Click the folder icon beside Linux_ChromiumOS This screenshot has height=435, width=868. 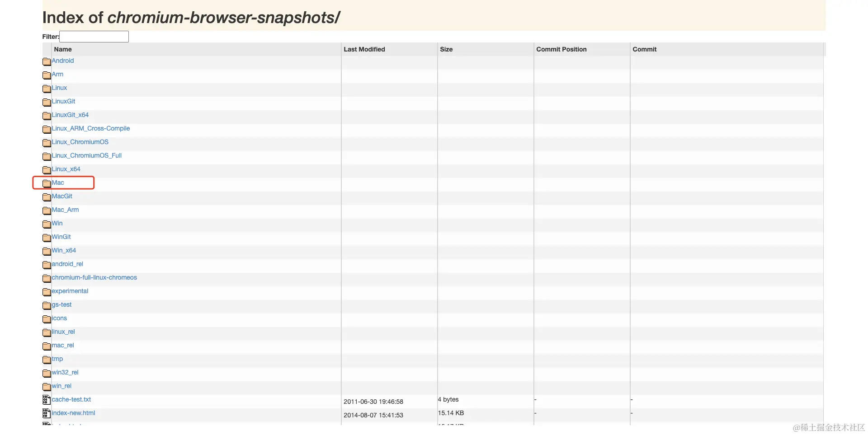point(47,143)
